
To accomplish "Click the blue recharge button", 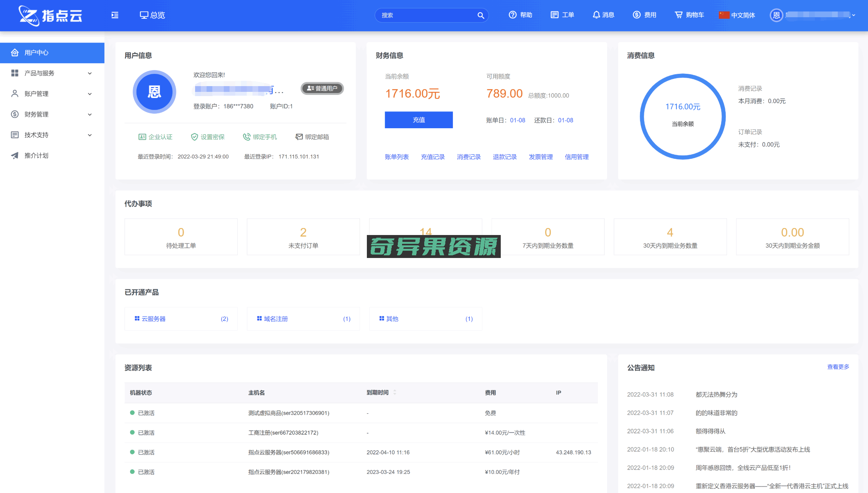I will tap(419, 120).
